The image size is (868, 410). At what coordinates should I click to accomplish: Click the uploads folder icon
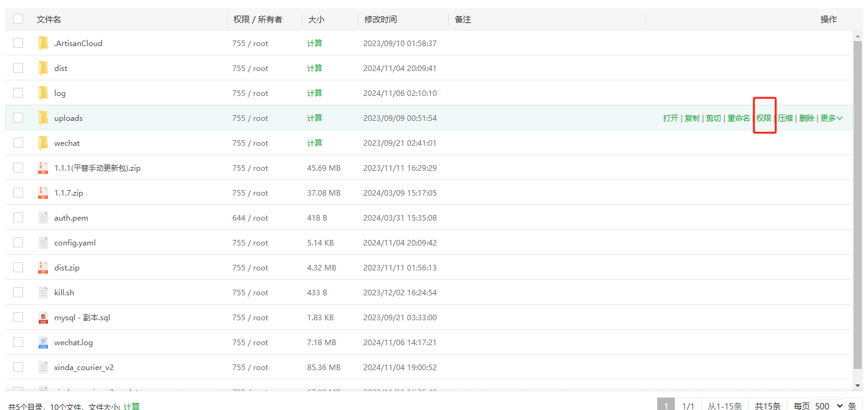pos(43,118)
